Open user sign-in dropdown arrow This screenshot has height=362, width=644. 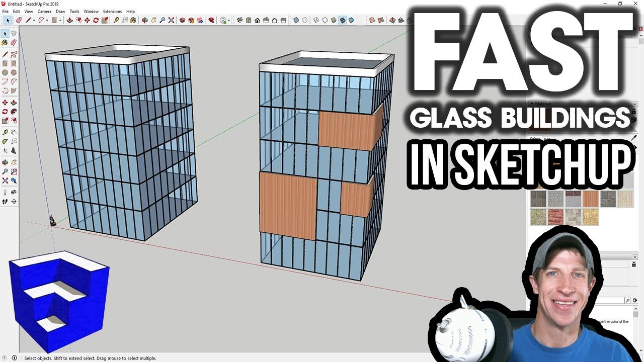(x=229, y=21)
